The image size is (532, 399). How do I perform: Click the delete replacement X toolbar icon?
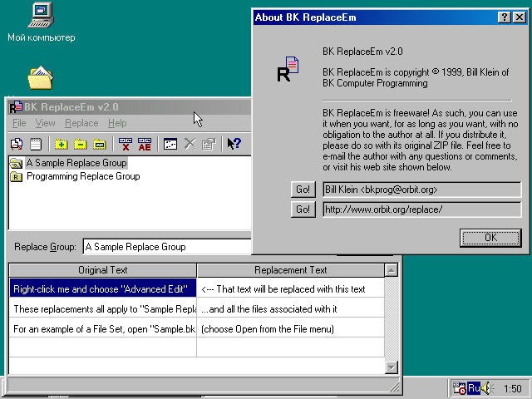pos(126,144)
